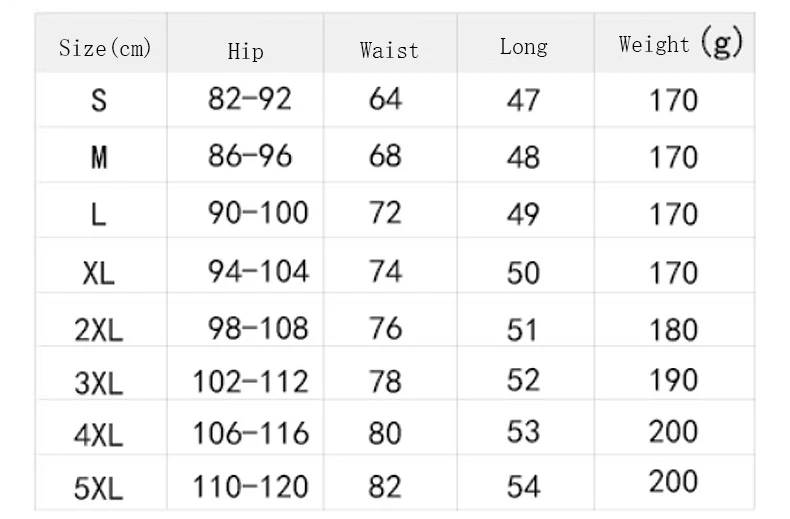Click the hip value 82-92

click(250, 99)
